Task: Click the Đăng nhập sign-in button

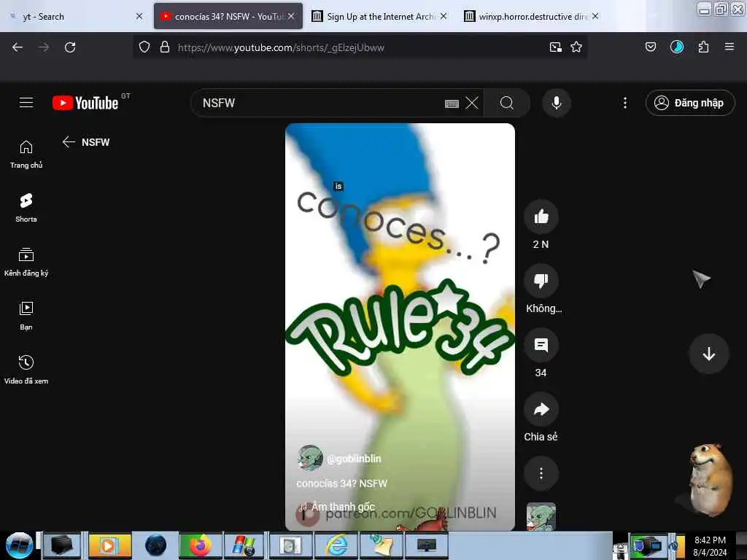Action: pos(690,103)
